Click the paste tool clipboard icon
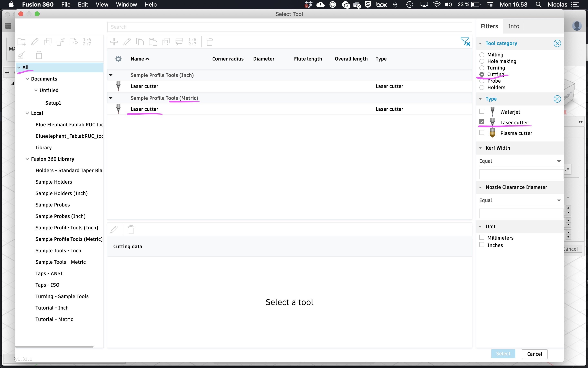The width and height of the screenshot is (588, 368). coord(153,42)
